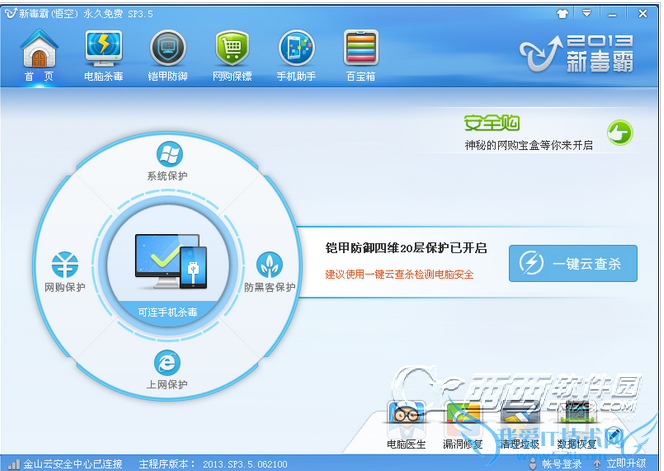Viewport: 664px width, 471px height.
Task: Click the 可连手机杀毒 label
Action: click(168, 312)
